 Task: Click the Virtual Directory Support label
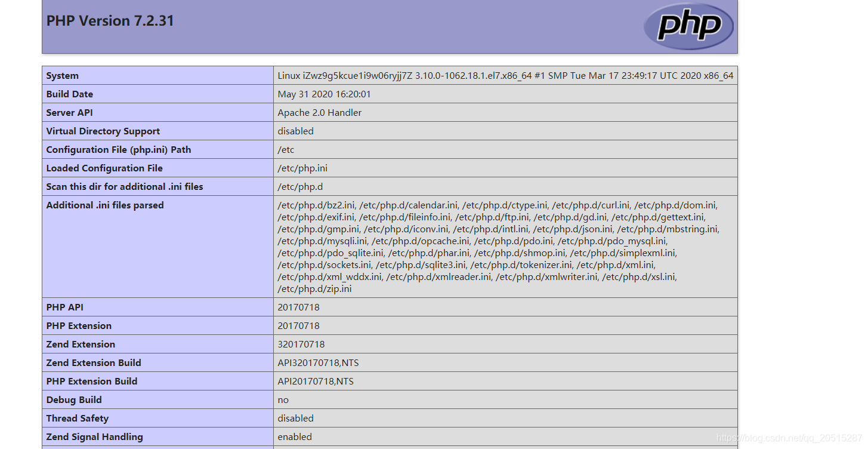(x=103, y=131)
